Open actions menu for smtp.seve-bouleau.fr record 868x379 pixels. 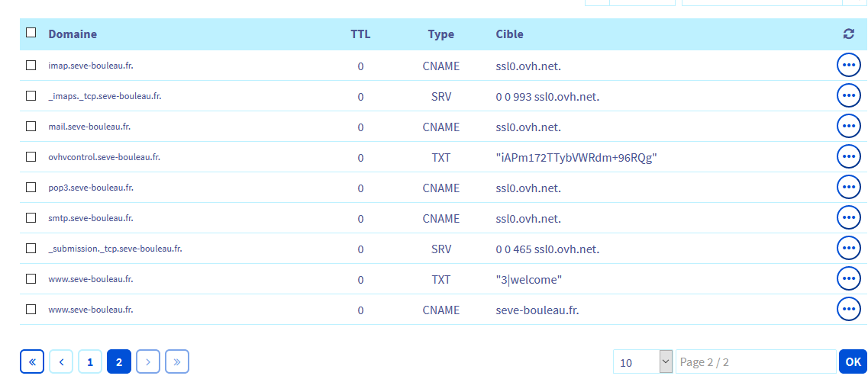(848, 218)
